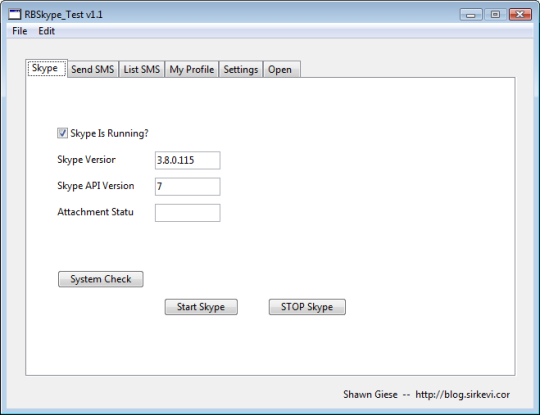
Task: Click the Skype API Version field
Action: click(188, 186)
